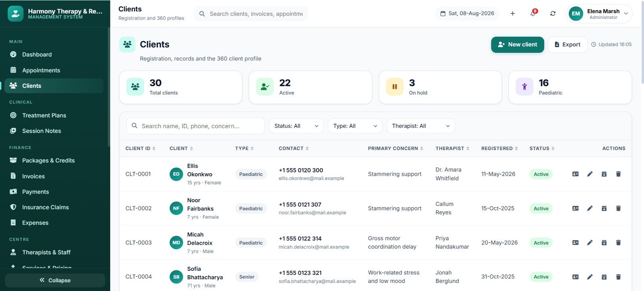644x291 pixels.
Task: Collapse the sidebar navigation
Action: click(x=55, y=280)
